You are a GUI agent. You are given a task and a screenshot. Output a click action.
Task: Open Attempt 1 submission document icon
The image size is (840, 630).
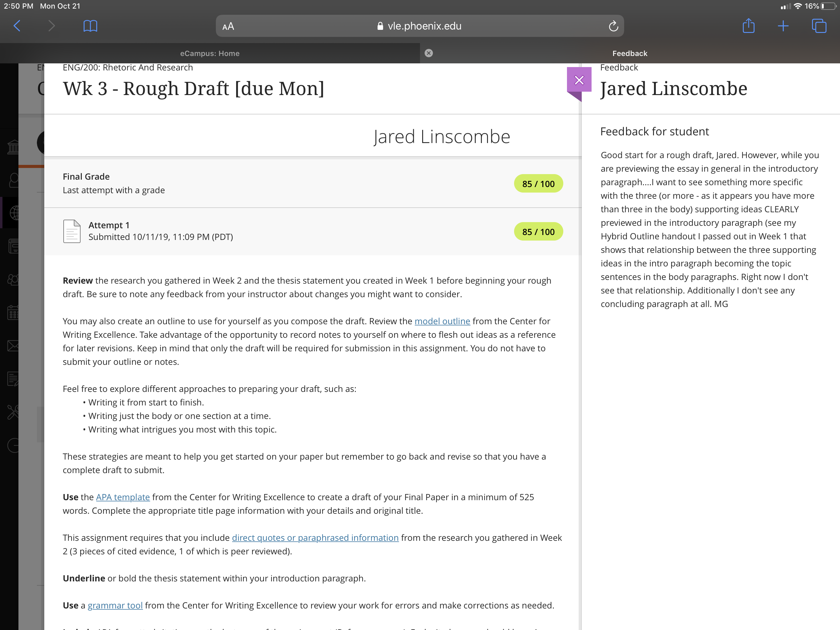(x=72, y=231)
